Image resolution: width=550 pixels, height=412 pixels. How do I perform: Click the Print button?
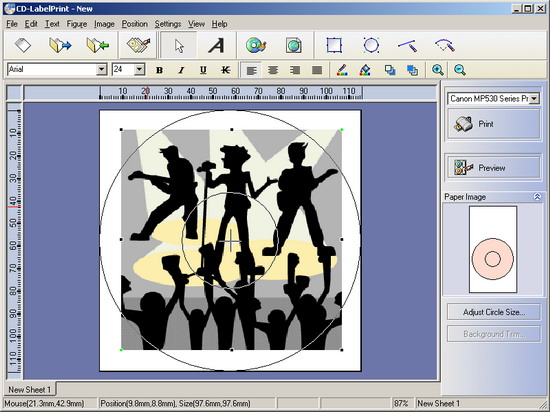494,124
